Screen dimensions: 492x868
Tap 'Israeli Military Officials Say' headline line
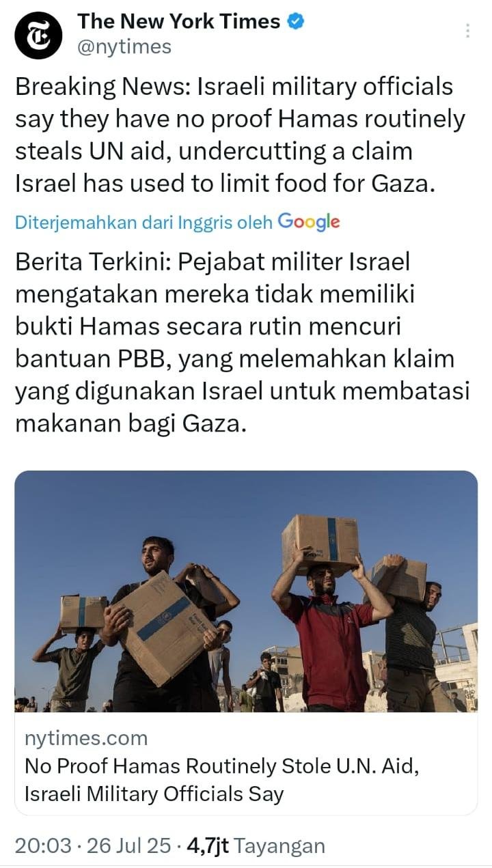(154, 794)
